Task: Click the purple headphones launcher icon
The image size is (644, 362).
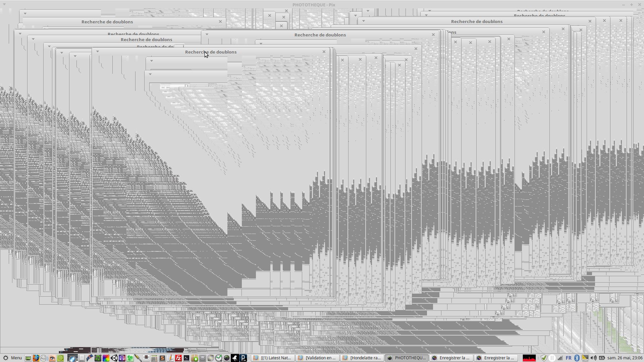Action: point(122,358)
